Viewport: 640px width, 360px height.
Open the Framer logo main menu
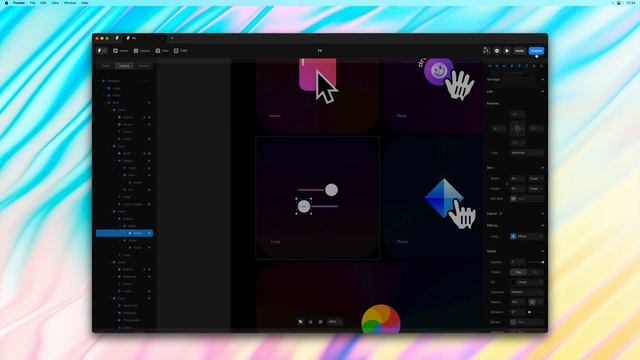click(101, 51)
